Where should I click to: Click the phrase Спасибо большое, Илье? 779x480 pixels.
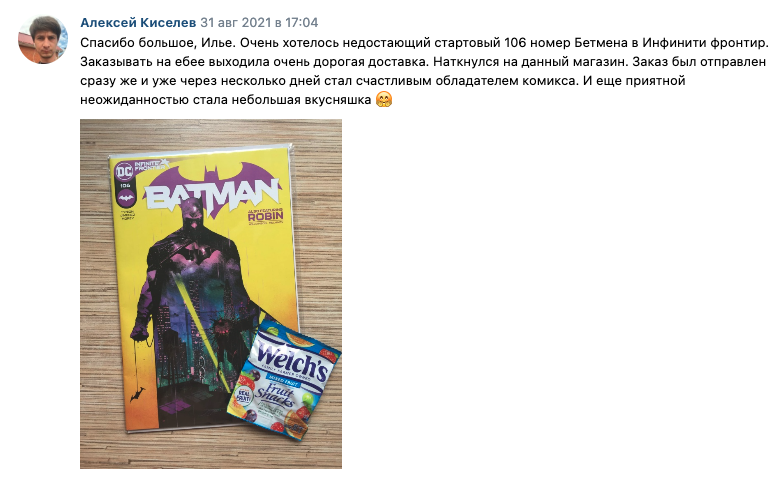coord(158,43)
